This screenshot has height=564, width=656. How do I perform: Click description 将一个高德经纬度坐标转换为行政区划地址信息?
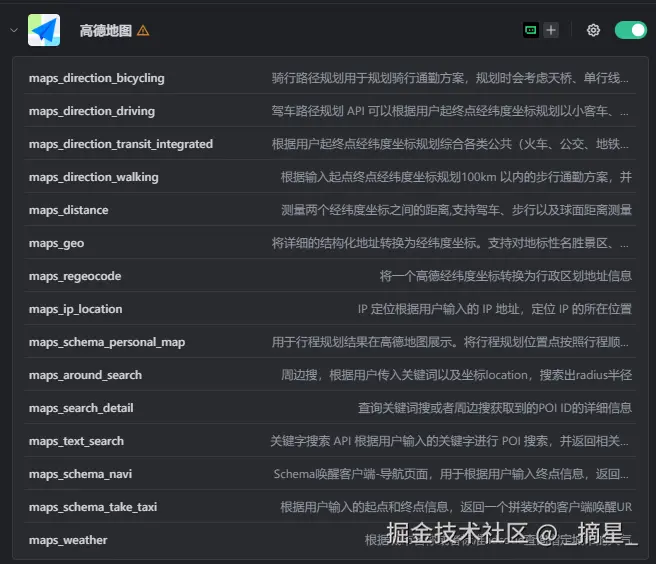(506, 276)
